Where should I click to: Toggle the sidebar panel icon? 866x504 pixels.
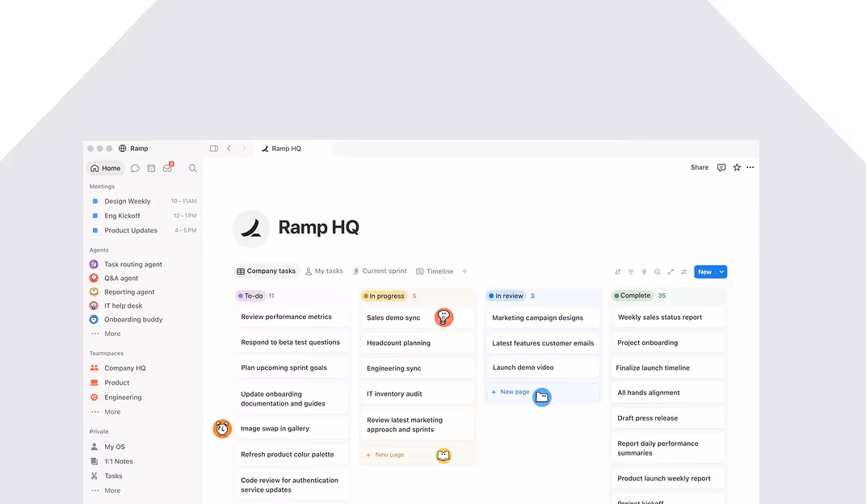click(x=214, y=149)
